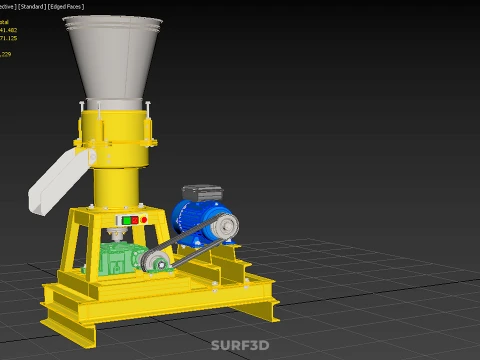Open the [Standard] viewport shading menu
480x360 pixels.
click(32, 7)
